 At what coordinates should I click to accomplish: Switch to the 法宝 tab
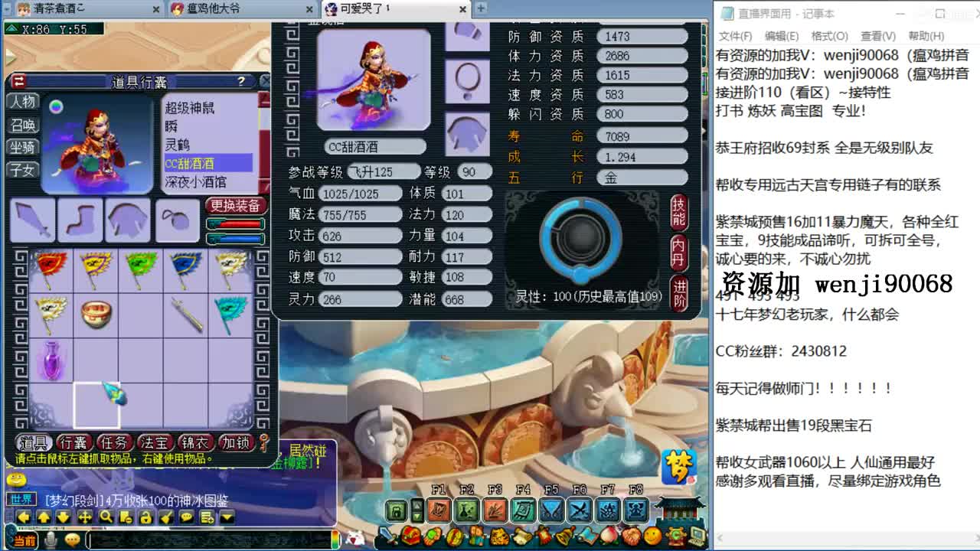[155, 442]
